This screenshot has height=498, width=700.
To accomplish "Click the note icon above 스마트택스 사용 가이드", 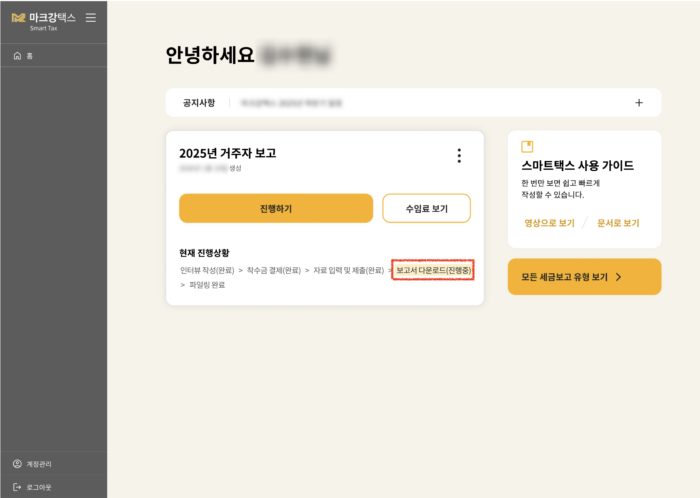I will pyautogui.click(x=528, y=147).
